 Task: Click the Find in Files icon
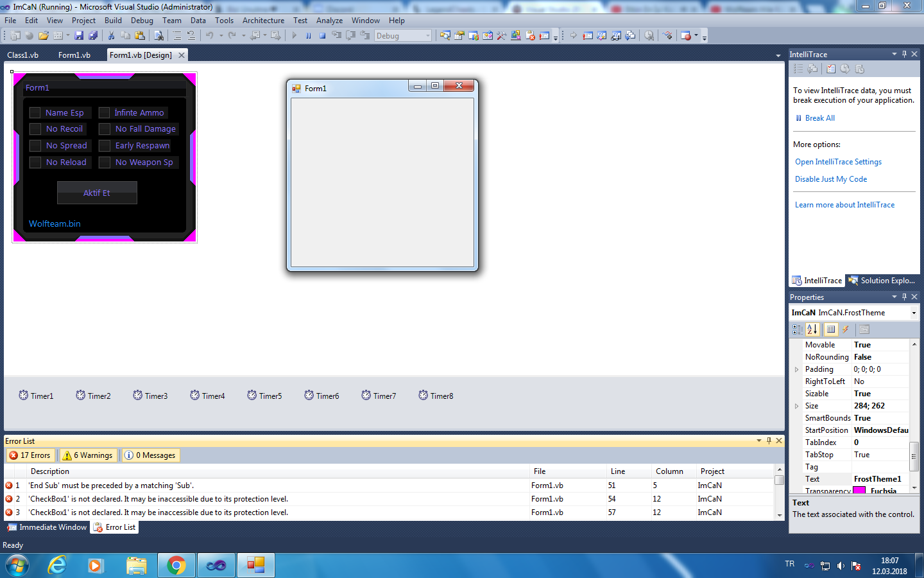(158, 36)
